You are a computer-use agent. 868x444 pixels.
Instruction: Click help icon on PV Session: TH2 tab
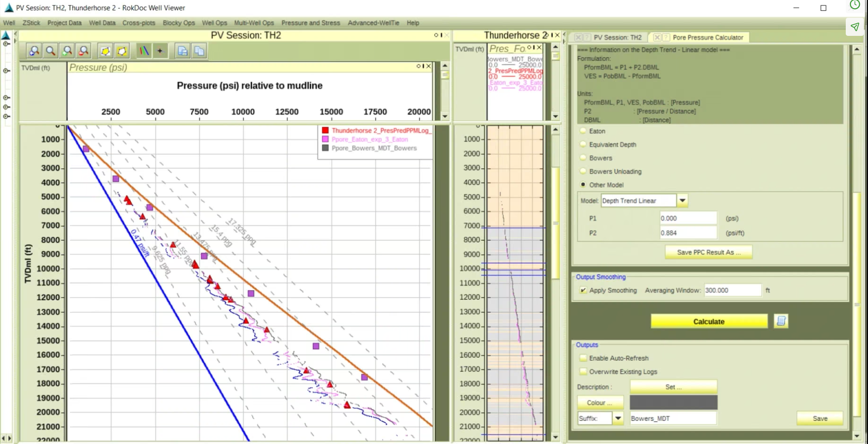587,38
